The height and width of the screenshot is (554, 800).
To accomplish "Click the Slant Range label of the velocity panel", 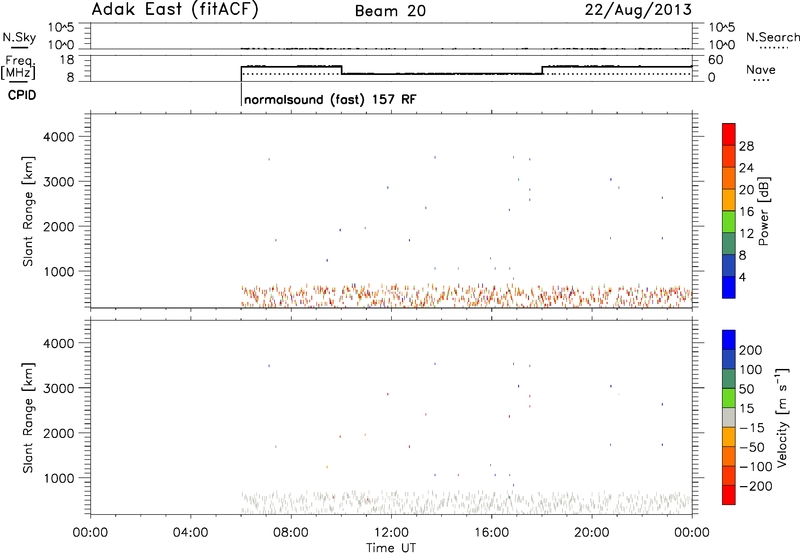I will (x=28, y=418).
